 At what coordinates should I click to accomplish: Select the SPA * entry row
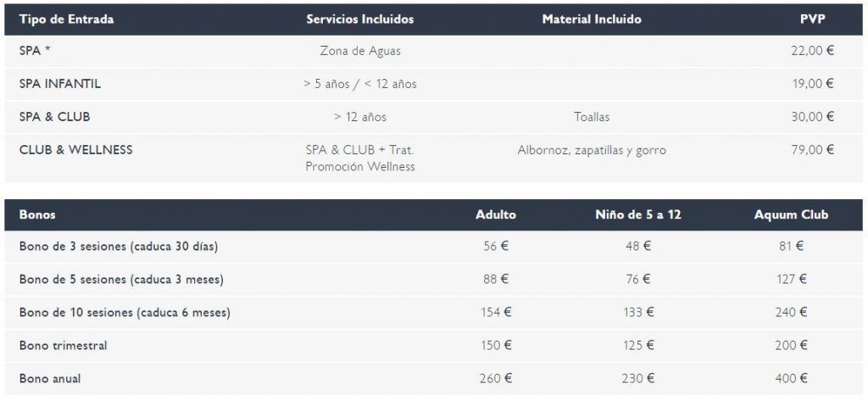tap(434, 52)
